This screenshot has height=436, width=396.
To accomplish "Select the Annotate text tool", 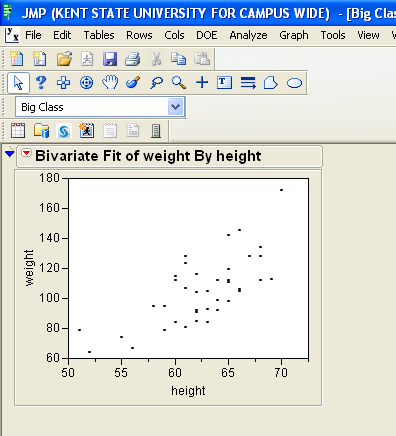I will pos(224,82).
